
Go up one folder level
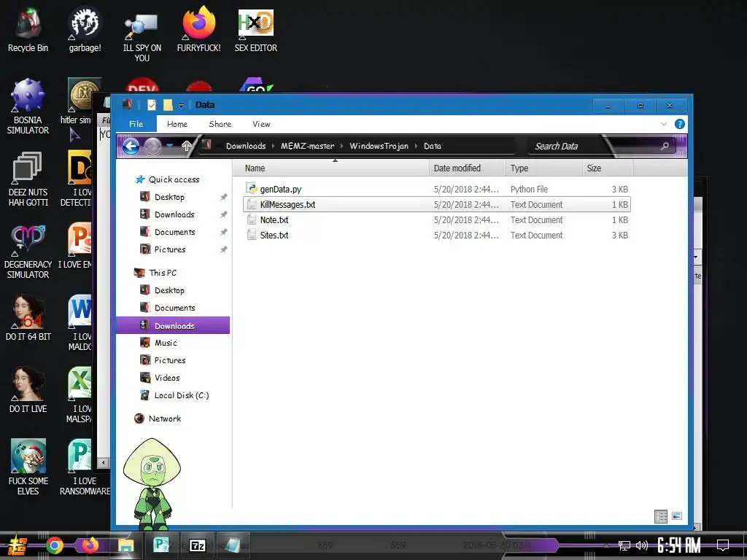click(186, 146)
